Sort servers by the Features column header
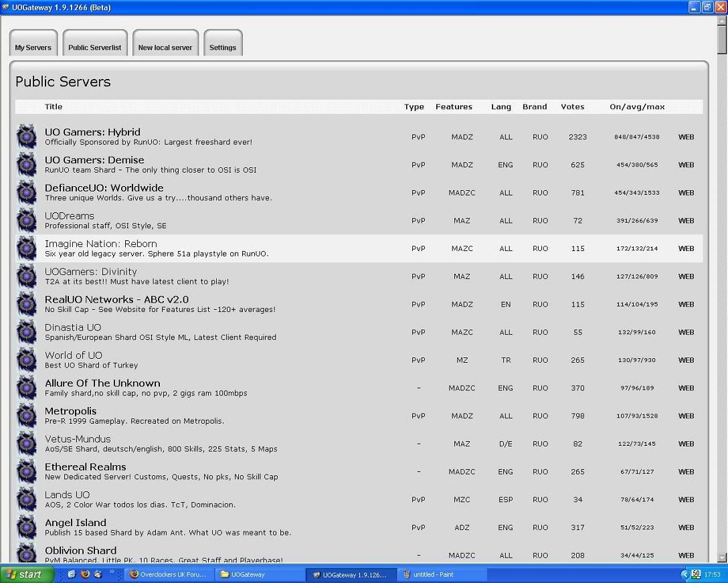The height and width of the screenshot is (583, 728). (454, 106)
